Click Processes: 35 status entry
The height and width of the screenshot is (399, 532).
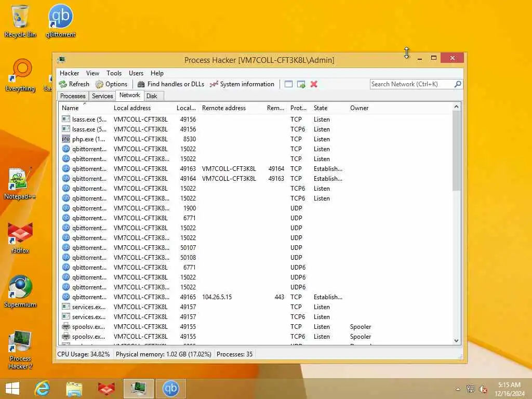click(x=234, y=354)
